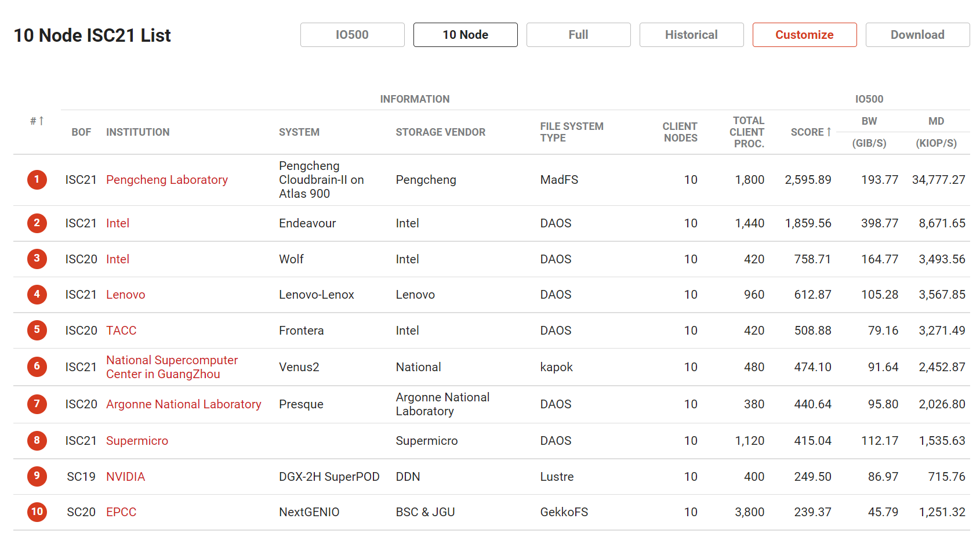
Task: Click the rank 6 red circle badge
Action: (x=37, y=367)
